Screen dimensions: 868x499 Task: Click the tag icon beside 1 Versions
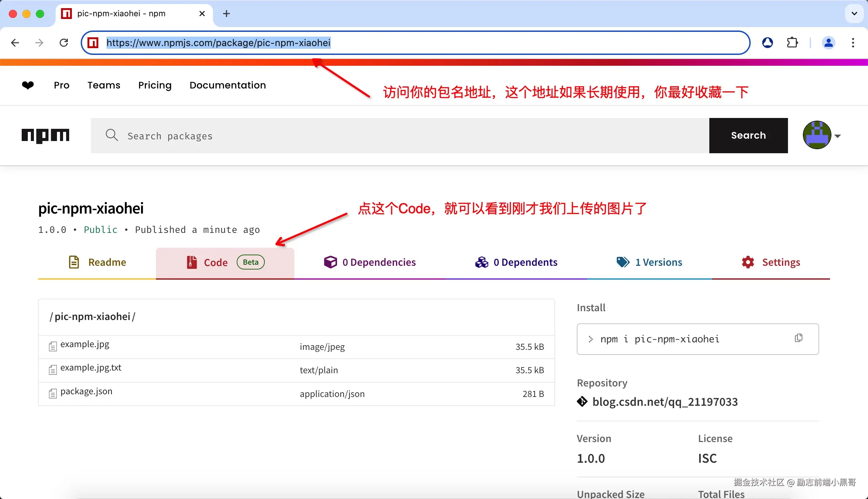(x=623, y=262)
